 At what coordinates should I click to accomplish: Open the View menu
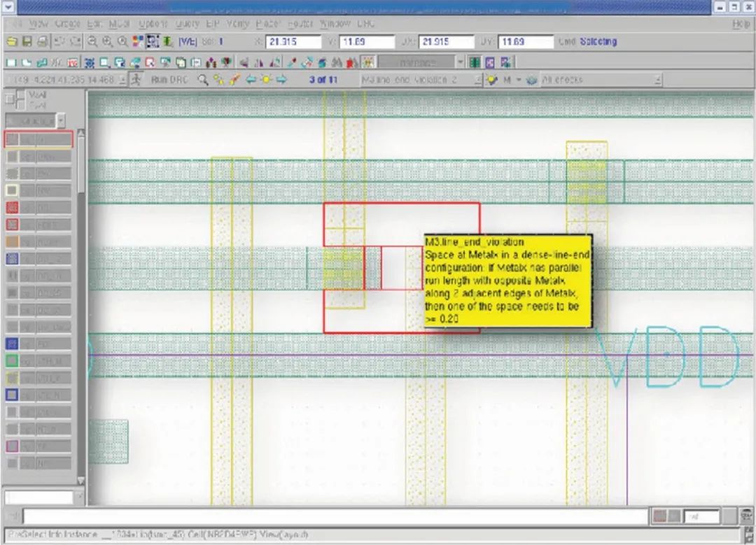click(x=38, y=24)
